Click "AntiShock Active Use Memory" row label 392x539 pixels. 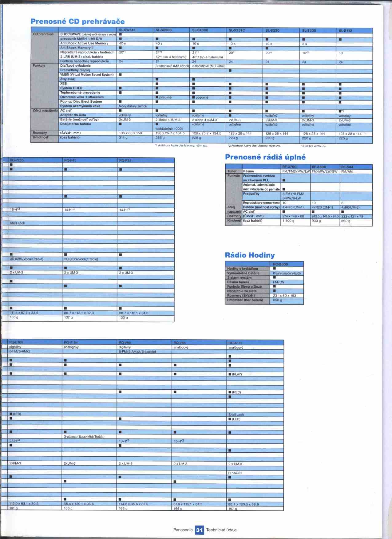[x=84, y=43]
